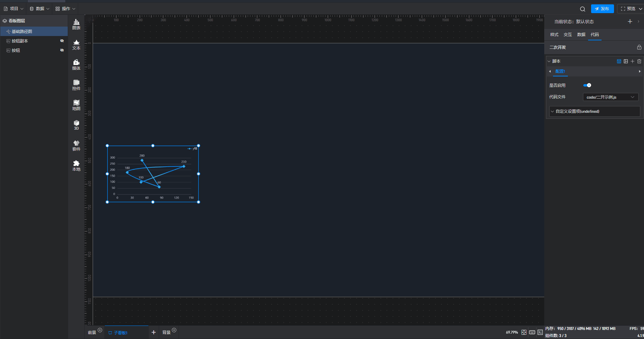Open the 3D component category

(76, 125)
